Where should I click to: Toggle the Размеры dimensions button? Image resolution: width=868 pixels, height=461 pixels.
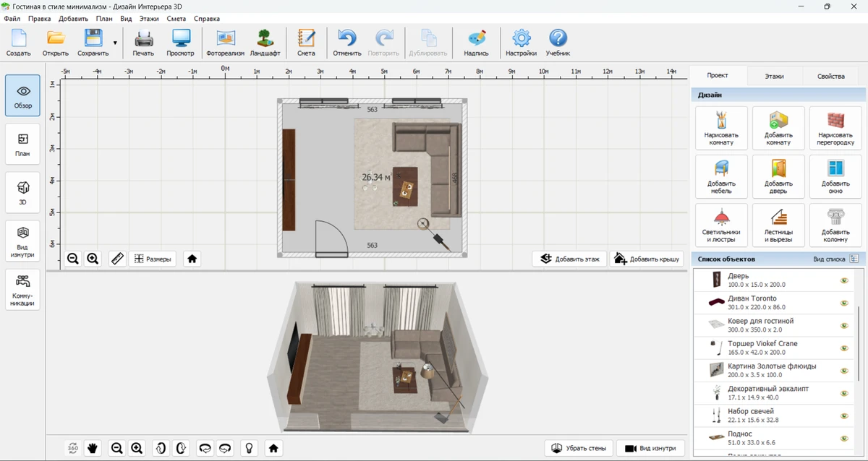[x=153, y=259]
